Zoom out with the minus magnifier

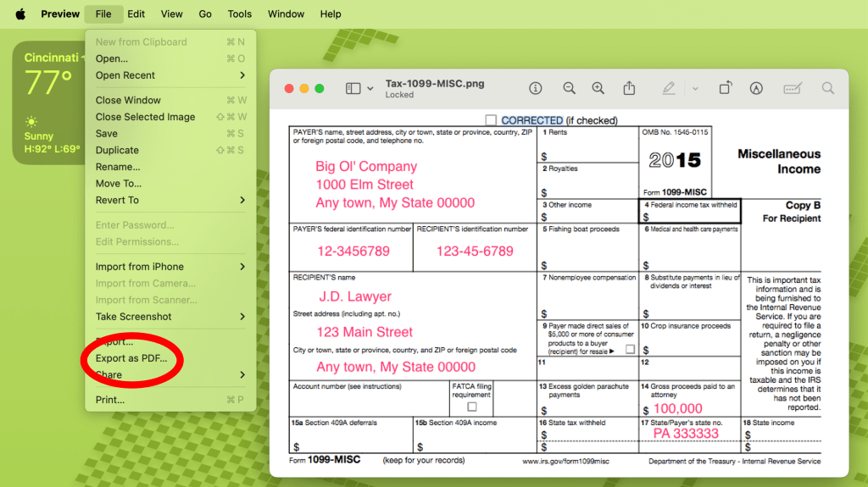(570, 88)
